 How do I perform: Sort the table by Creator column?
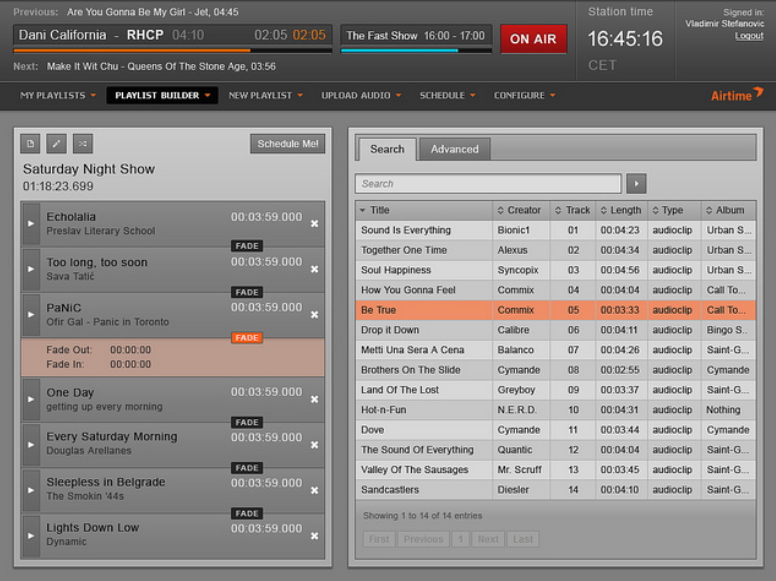[x=521, y=210]
